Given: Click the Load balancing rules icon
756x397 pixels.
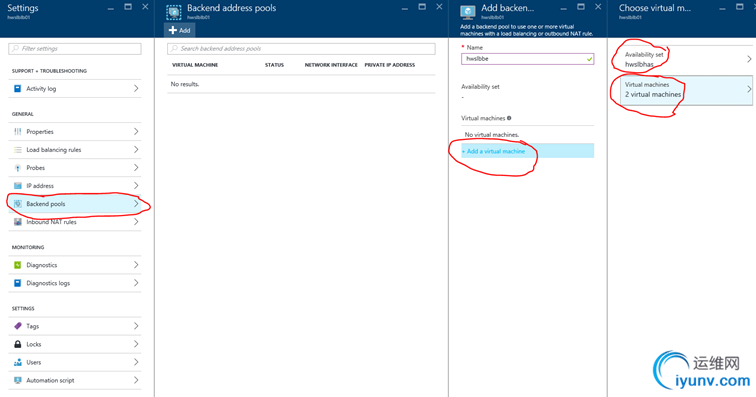Looking at the screenshot, I should [x=17, y=150].
